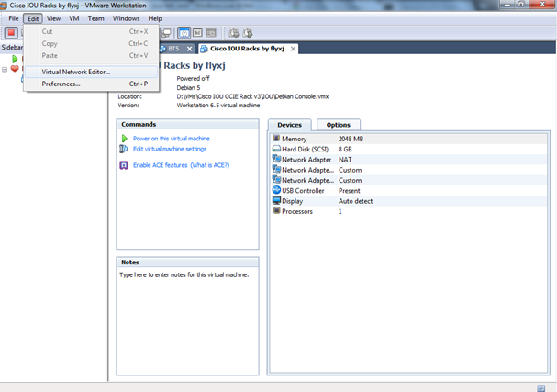Click the green power-on arrow in Commands

[124, 139]
